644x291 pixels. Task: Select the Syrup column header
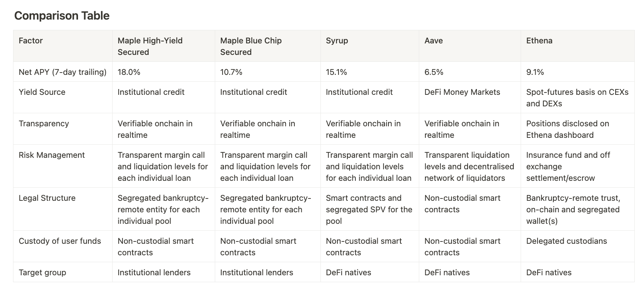coord(337,41)
